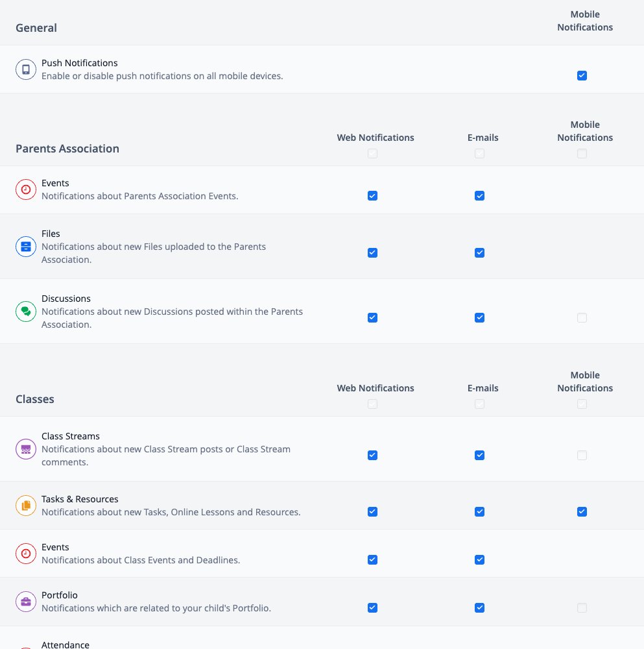This screenshot has height=649, width=644.
Task: Uncheck Web Notifications for Parents Association Events
Action: [372, 196]
